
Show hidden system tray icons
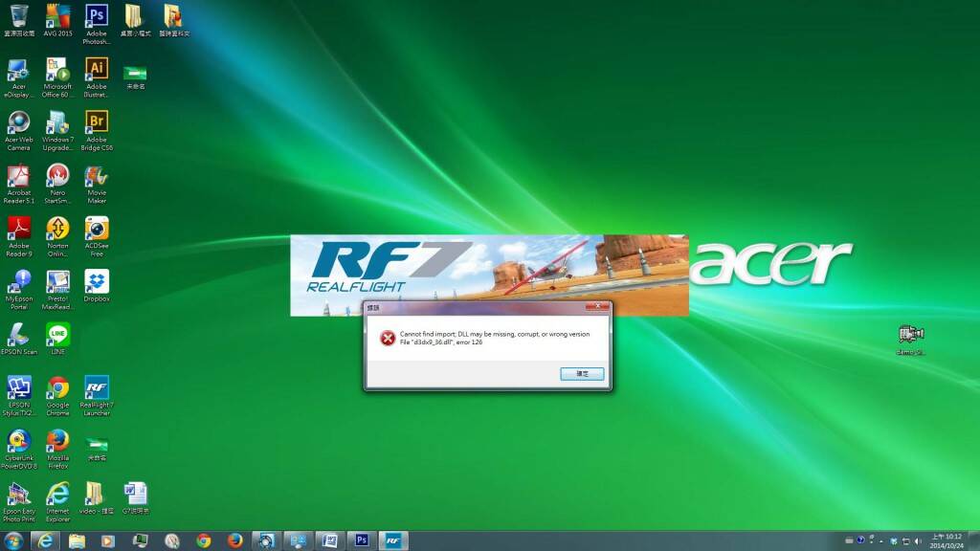881,541
